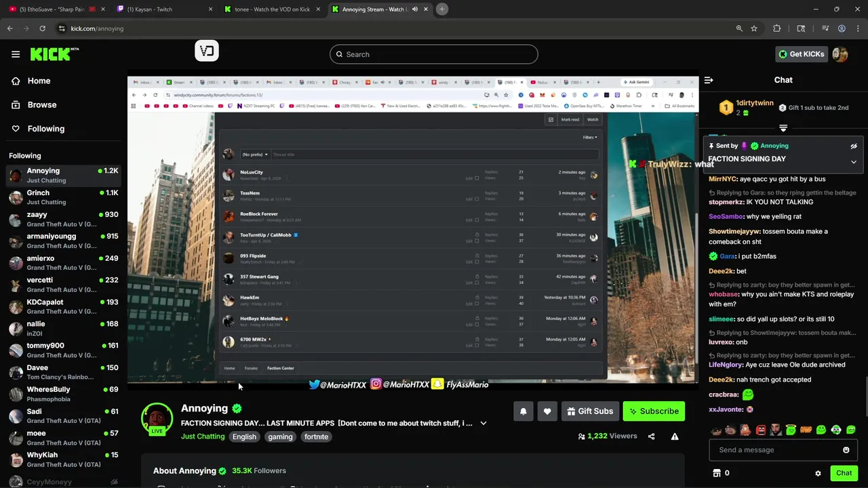The image size is (868, 488).
Task: Insert the orange text emote
Action: pos(806,430)
